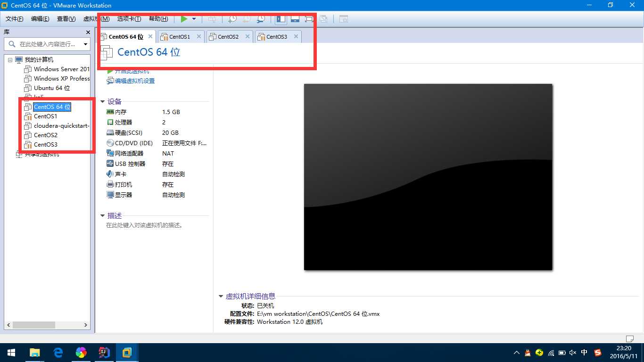This screenshot has height=362, width=644.
Task: Click the 硬盘(SCSI) hard disk icon
Action: [x=110, y=133]
